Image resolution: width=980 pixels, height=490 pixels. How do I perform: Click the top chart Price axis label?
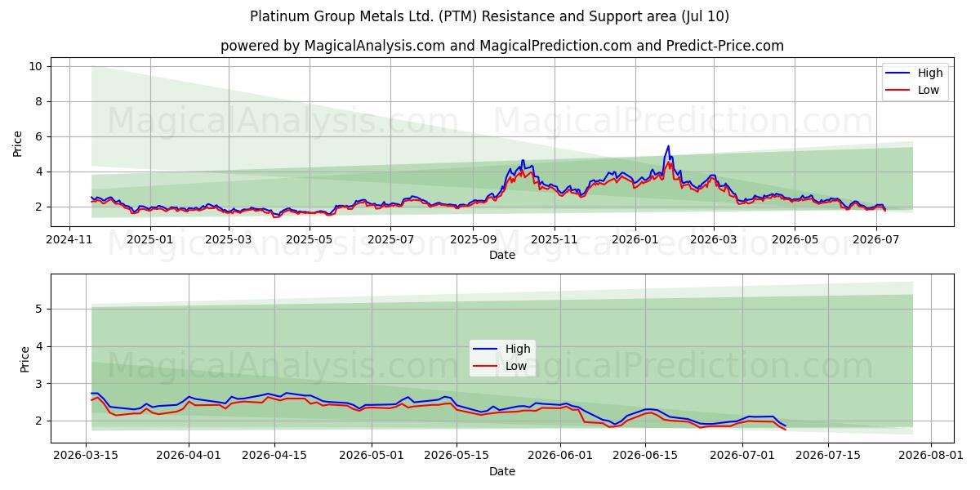[18, 142]
